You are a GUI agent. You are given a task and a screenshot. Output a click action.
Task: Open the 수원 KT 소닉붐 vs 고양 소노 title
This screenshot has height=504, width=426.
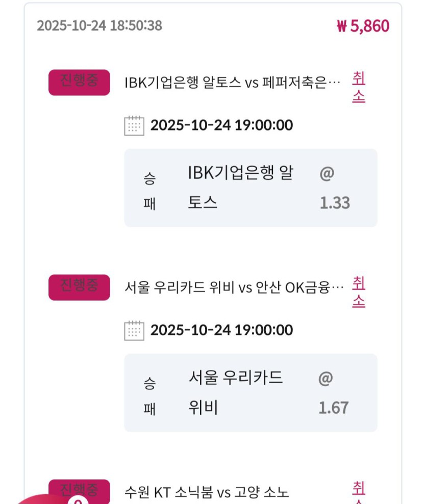(207, 492)
